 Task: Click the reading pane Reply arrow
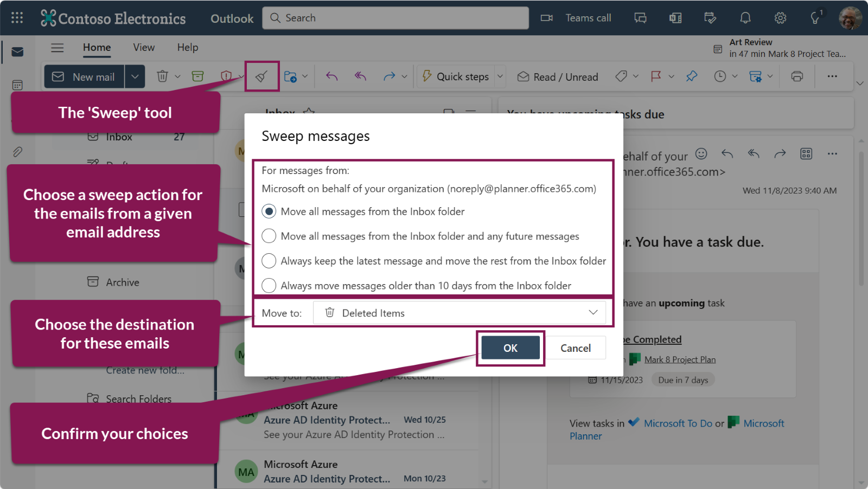[x=727, y=154]
